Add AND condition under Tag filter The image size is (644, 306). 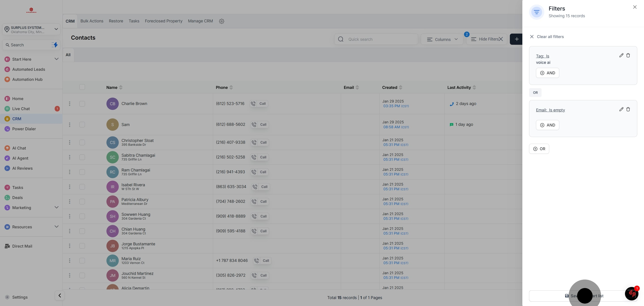(547, 73)
